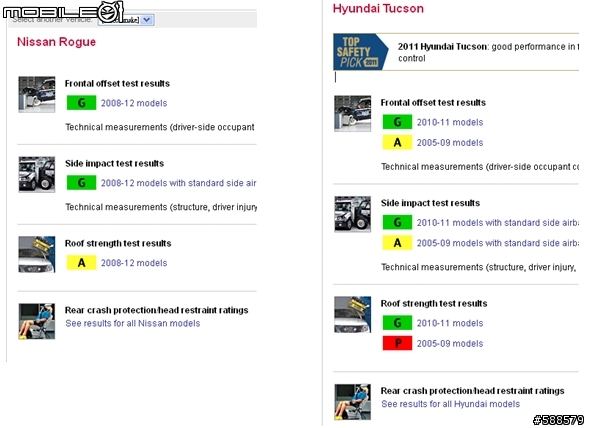
Task: Click Hyundai Tucson roof strength test thumbnail
Action: pos(353,315)
